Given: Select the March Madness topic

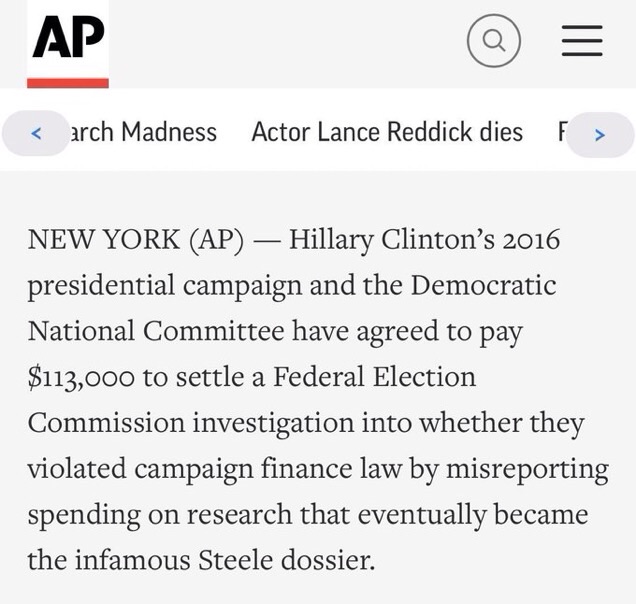Looking at the screenshot, I should (140, 132).
